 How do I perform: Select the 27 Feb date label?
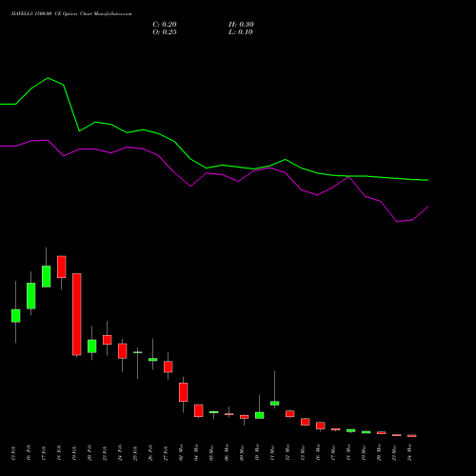166,453
